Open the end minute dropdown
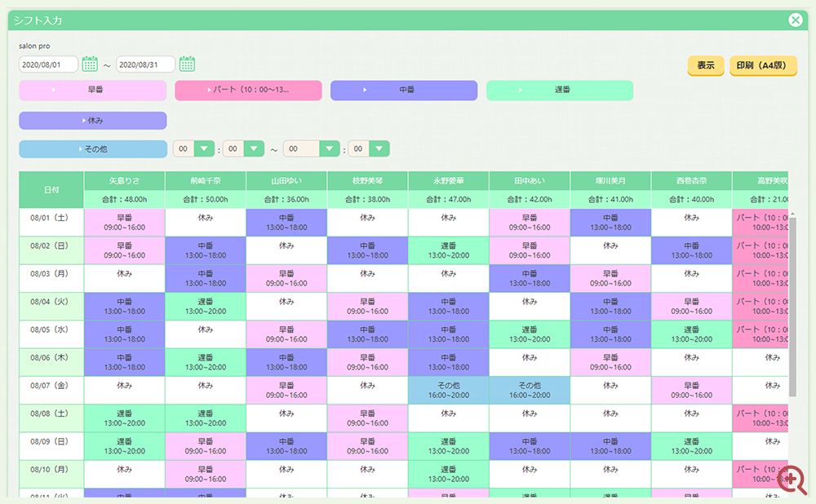816x504 pixels. [x=379, y=148]
